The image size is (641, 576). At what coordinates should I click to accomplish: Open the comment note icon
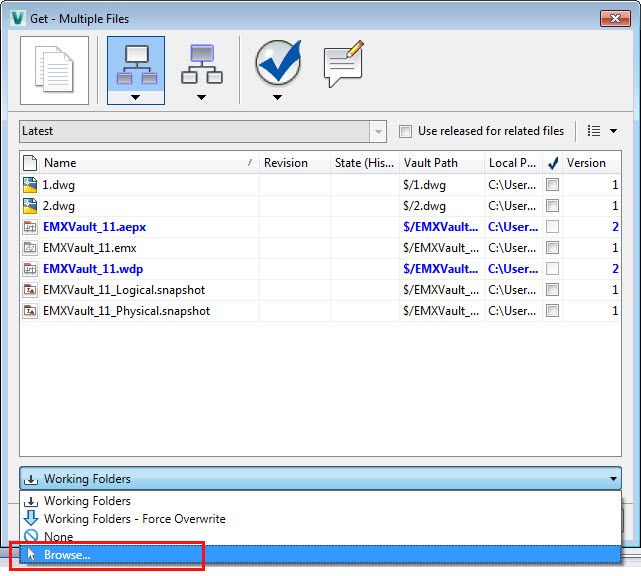click(x=343, y=64)
